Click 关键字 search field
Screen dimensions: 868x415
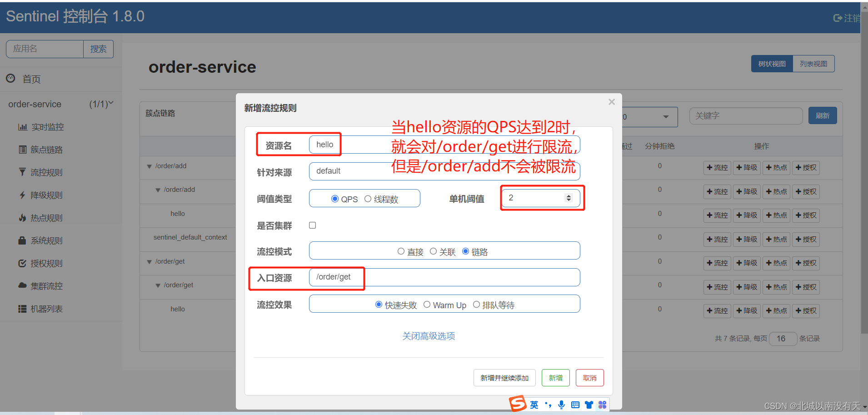(746, 115)
